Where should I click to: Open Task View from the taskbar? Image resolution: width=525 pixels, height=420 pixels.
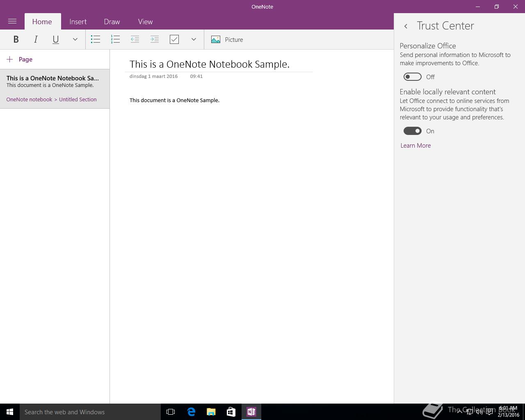(171, 412)
